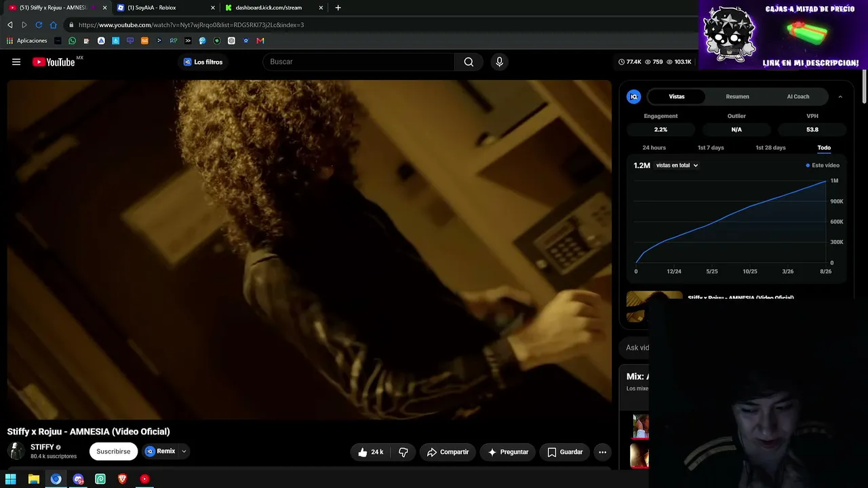
Task: Open the Discord taskbar app
Action: (x=78, y=479)
